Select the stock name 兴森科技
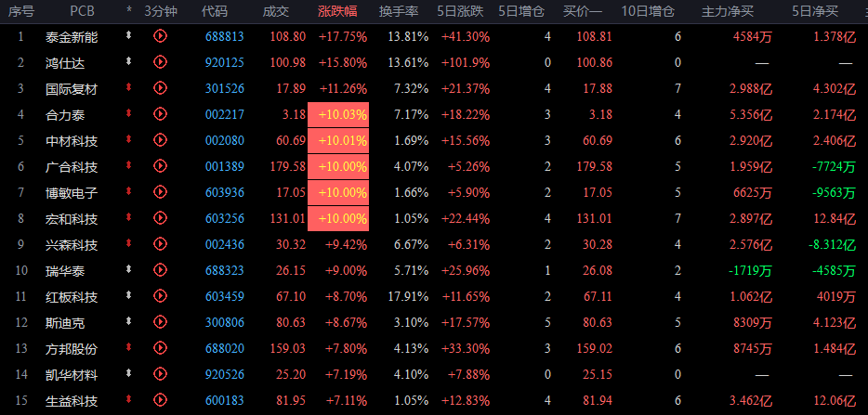 point(72,245)
